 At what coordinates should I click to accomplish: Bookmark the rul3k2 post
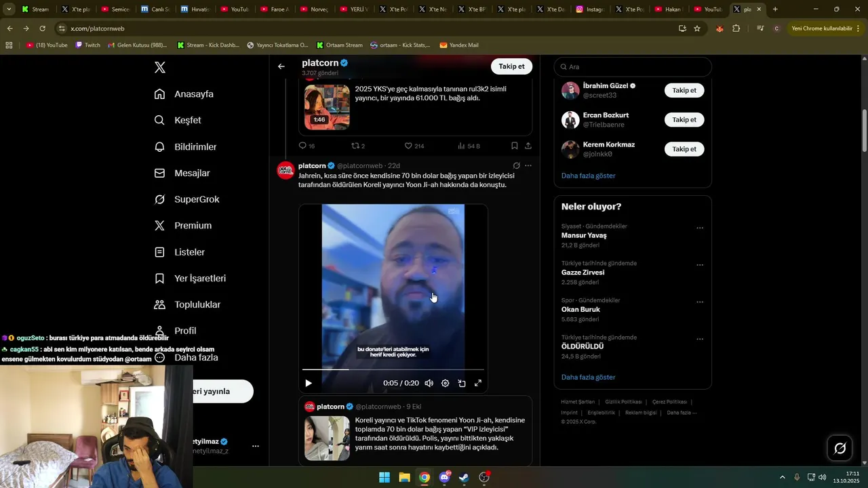(x=515, y=146)
